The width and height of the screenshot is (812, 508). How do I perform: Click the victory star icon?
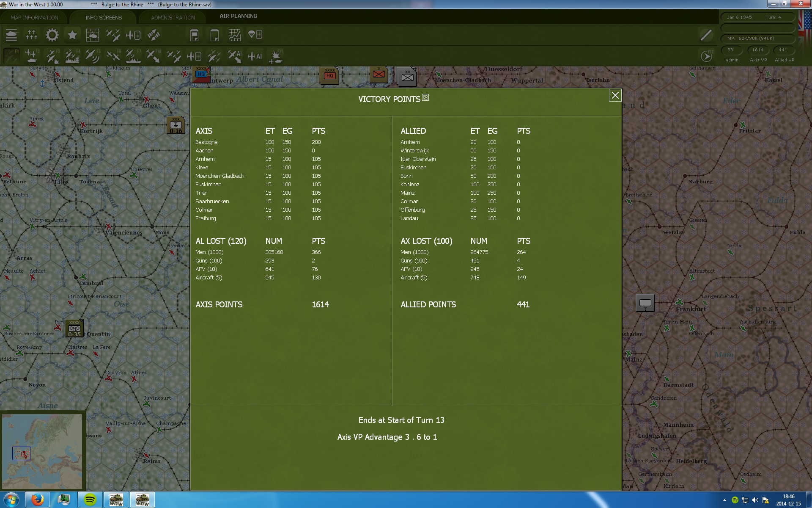[72, 35]
